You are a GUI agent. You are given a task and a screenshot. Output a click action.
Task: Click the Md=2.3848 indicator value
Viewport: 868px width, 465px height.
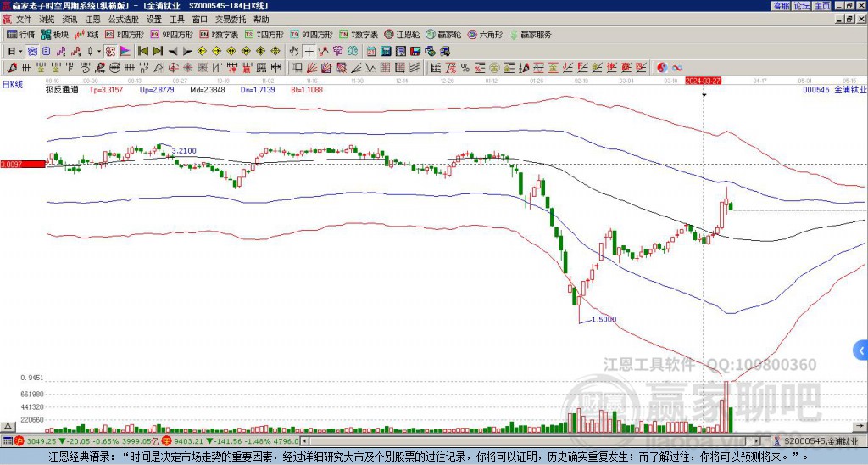tap(207, 89)
